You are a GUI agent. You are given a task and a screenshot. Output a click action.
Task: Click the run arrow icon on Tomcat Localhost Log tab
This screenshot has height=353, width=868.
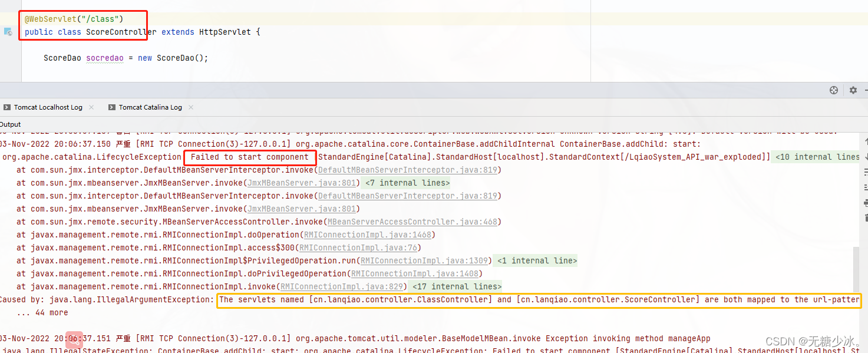click(6, 107)
